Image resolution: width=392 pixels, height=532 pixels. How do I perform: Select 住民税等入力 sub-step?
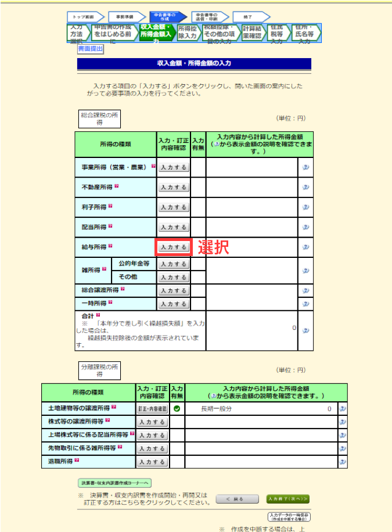click(279, 33)
